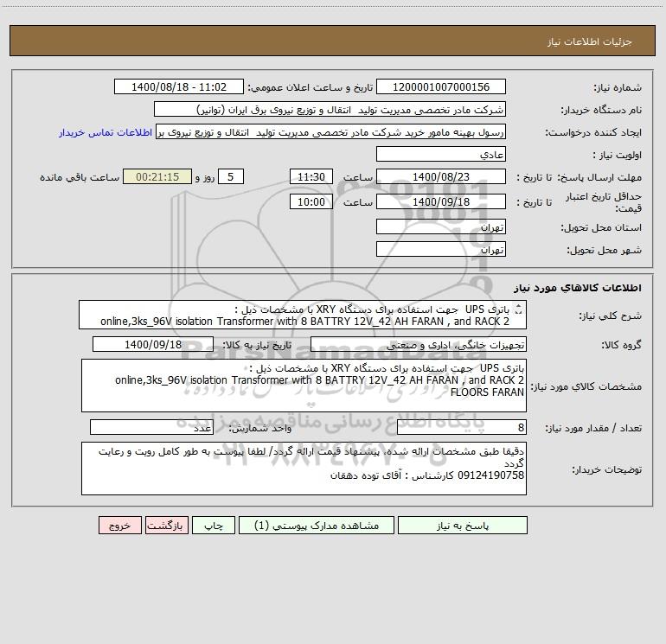This screenshot has height=644, width=666.
Task: Click the واحد شمارش field عدد
Action: tap(151, 427)
